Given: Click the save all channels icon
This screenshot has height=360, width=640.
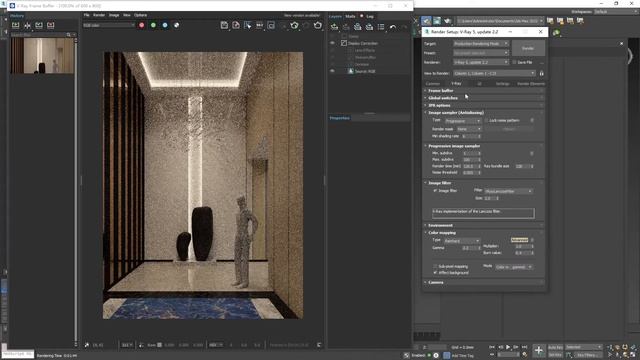Looking at the screenshot, I should click(236, 25).
